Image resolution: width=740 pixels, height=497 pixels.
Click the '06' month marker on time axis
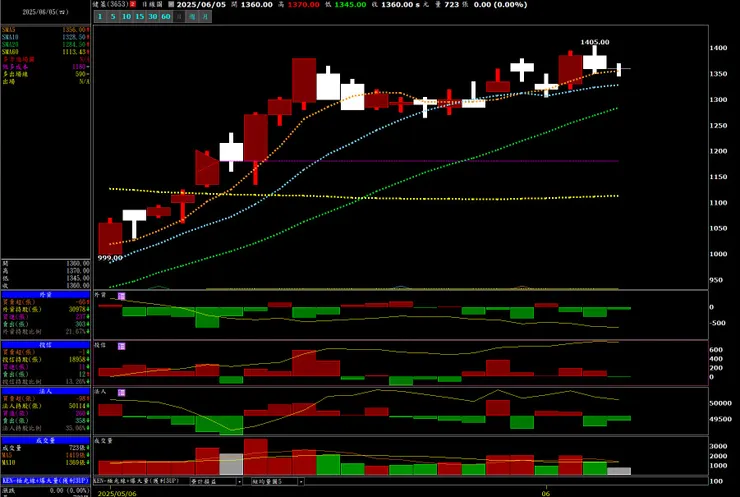(546, 493)
